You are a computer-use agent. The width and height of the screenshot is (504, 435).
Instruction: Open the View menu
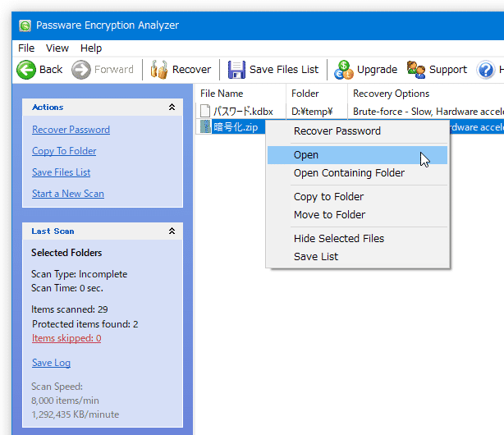[57, 48]
